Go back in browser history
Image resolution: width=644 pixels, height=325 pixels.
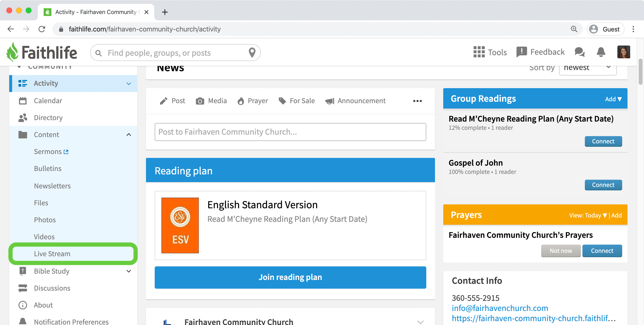point(11,29)
